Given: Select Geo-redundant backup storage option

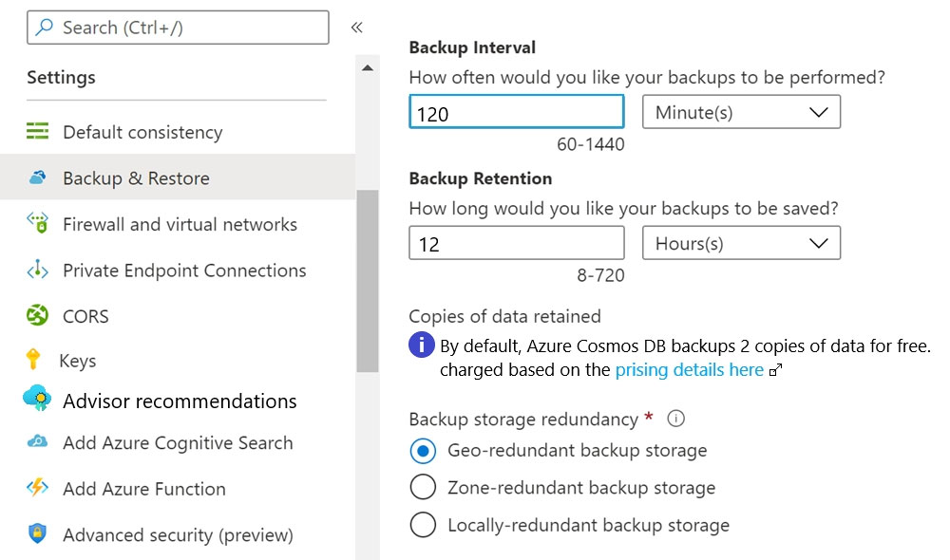Looking at the screenshot, I should tap(423, 451).
